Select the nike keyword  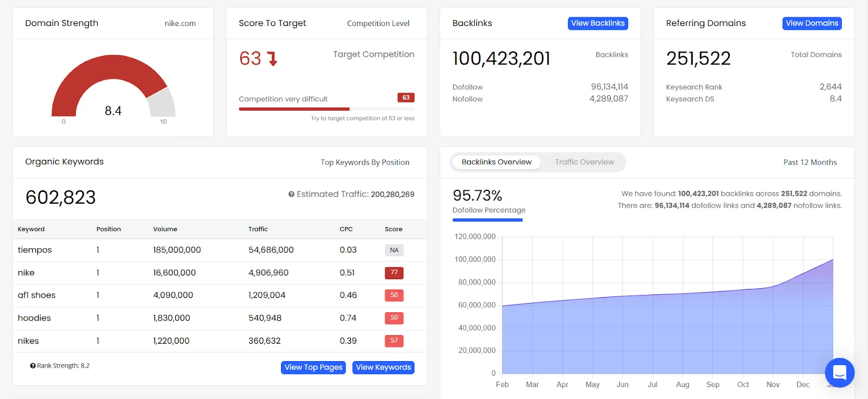tap(26, 273)
